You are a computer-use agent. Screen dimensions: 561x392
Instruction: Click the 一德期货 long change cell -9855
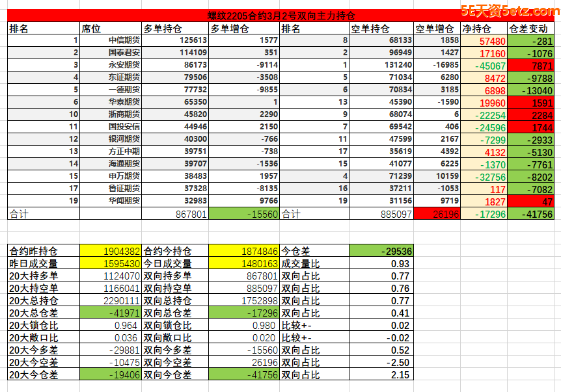tap(243, 90)
